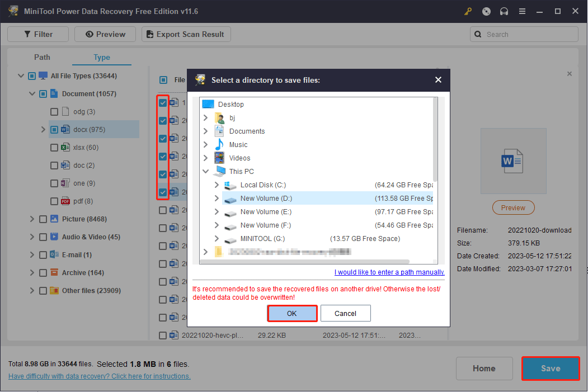
Task: Expand the docx (975) node
Action: click(x=43, y=129)
